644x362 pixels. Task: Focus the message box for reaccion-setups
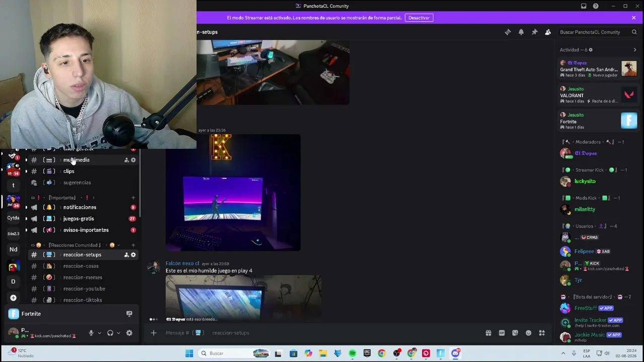point(322,333)
